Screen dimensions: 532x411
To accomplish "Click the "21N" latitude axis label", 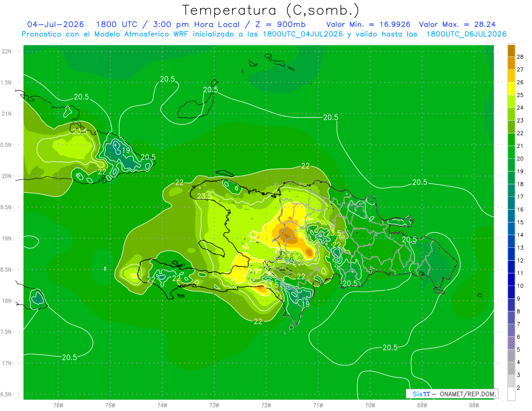I will coord(7,114).
